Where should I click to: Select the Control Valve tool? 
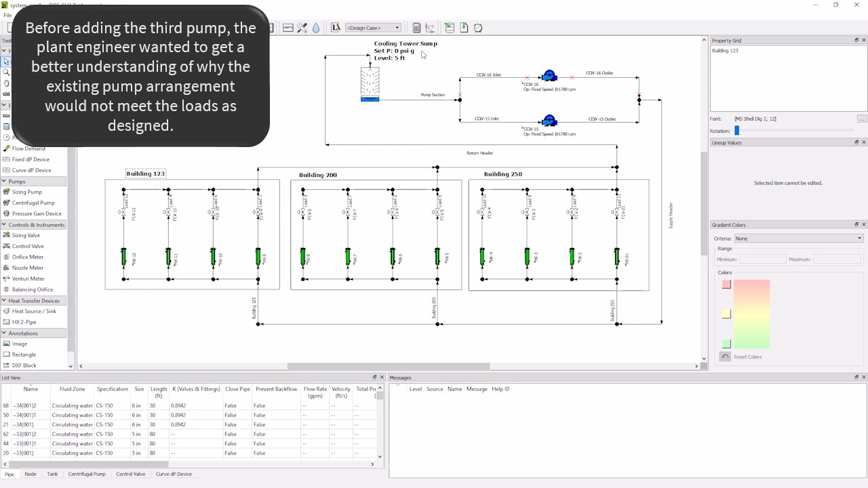28,246
